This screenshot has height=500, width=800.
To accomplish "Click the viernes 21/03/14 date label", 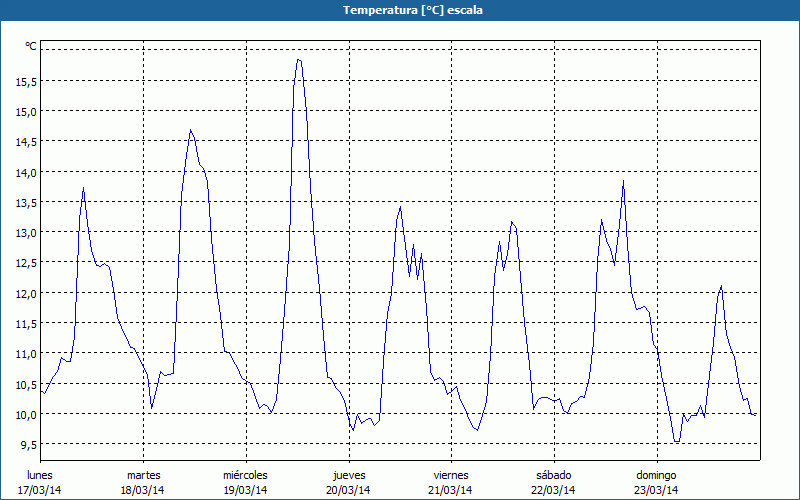I will pyautogui.click(x=451, y=482).
